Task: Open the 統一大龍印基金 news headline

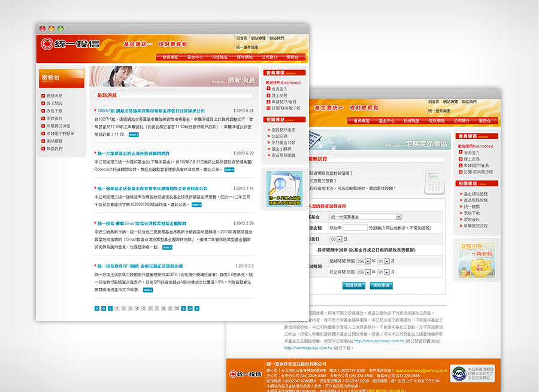Action: 133,154
